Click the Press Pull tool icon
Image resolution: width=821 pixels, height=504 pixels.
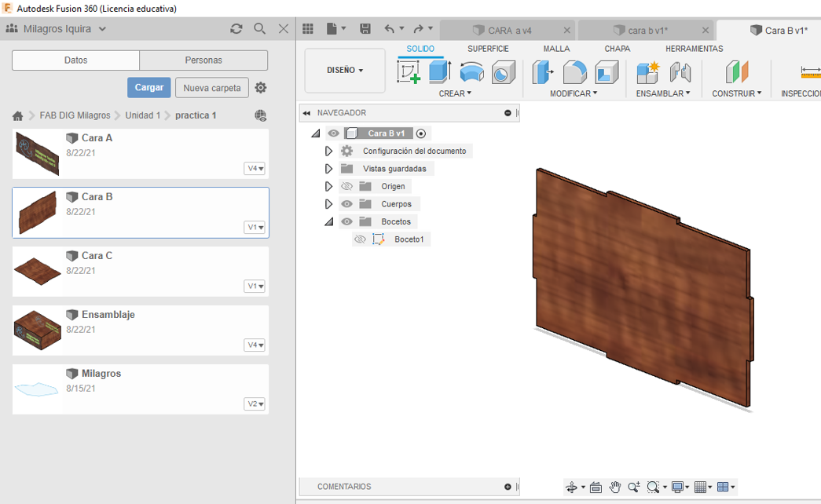click(544, 72)
